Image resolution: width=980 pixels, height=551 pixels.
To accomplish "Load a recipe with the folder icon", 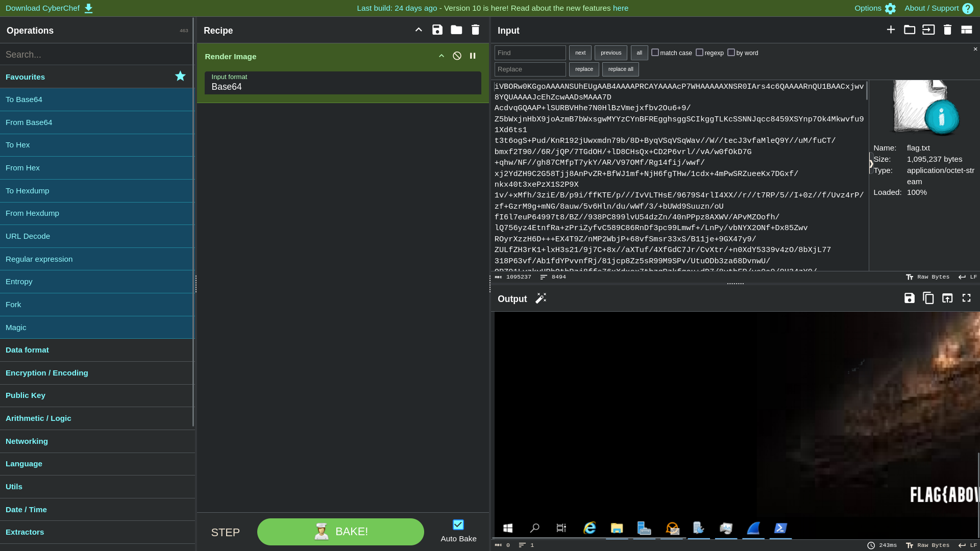I will pos(456,30).
